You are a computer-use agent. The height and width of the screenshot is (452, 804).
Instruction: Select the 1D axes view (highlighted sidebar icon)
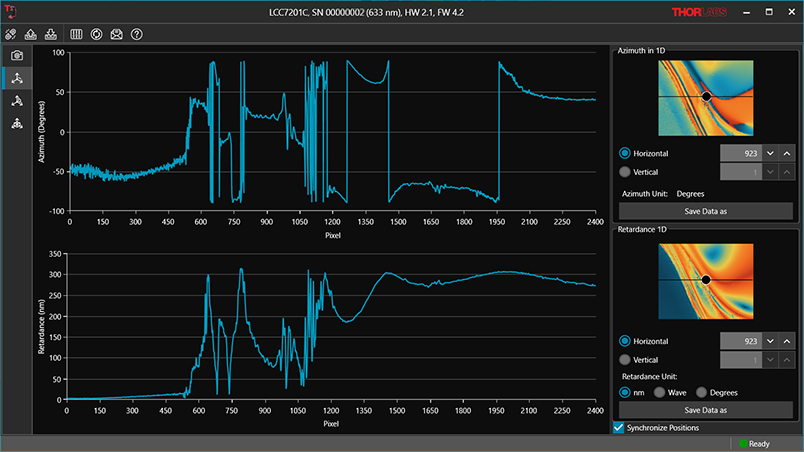[x=17, y=78]
